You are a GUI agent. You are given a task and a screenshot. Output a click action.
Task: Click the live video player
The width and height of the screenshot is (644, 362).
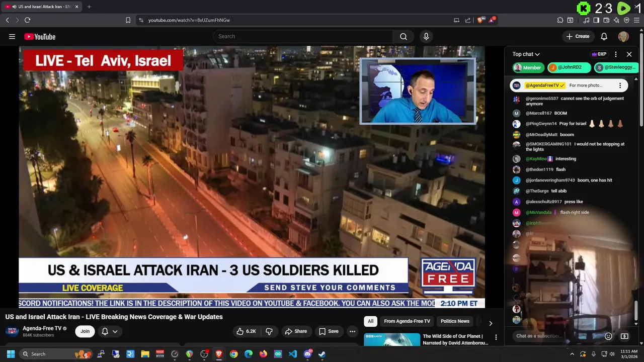point(252,177)
